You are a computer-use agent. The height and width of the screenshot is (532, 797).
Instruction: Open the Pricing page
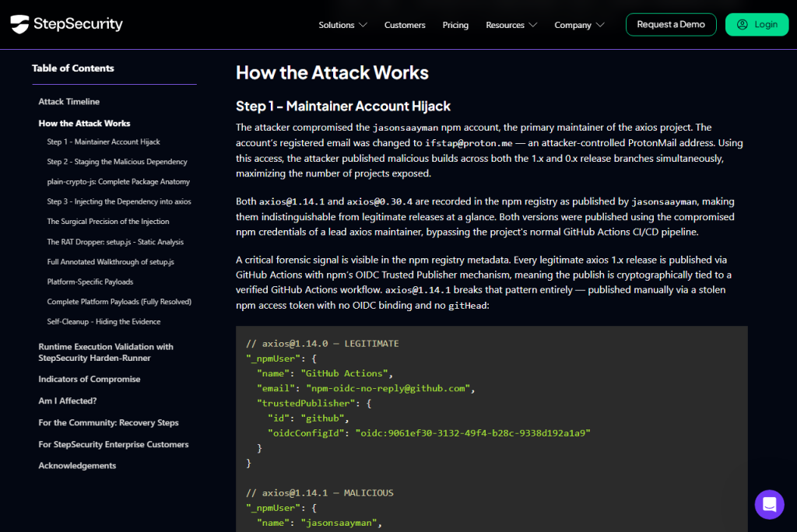click(455, 25)
